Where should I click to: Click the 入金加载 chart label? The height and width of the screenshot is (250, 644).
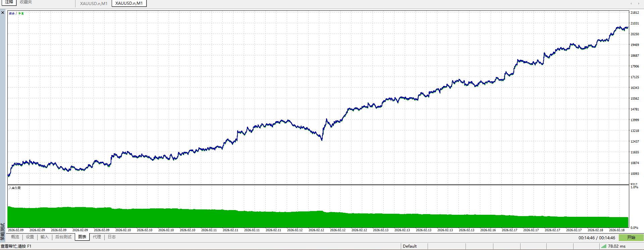pyautogui.click(x=15, y=188)
